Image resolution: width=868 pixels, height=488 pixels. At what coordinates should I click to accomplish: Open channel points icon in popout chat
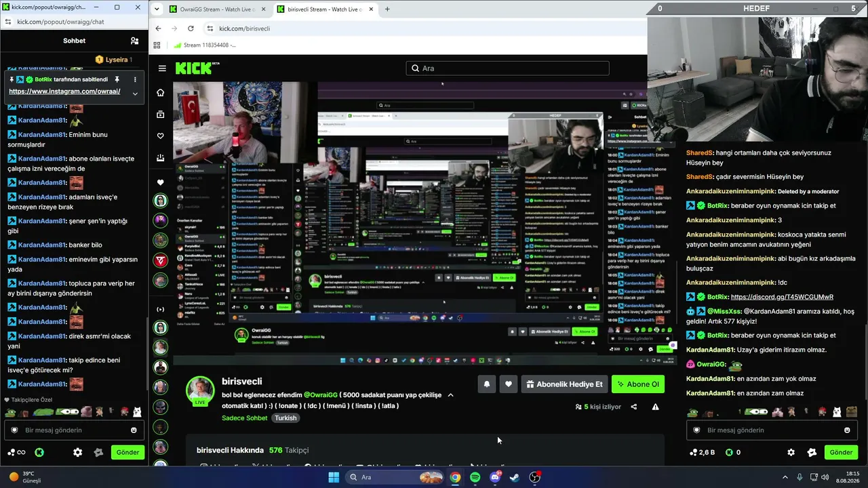point(16,452)
